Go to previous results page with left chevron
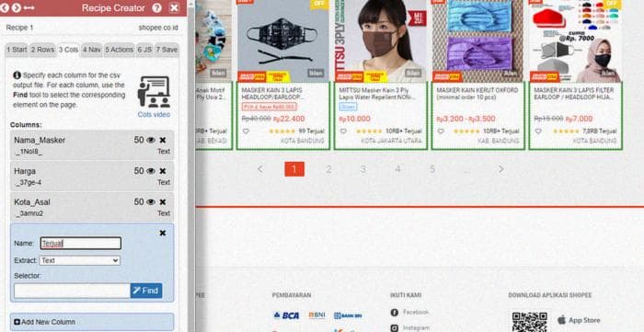Image resolution: width=644 pixels, height=332 pixels. pyautogui.click(x=260, y=169)
